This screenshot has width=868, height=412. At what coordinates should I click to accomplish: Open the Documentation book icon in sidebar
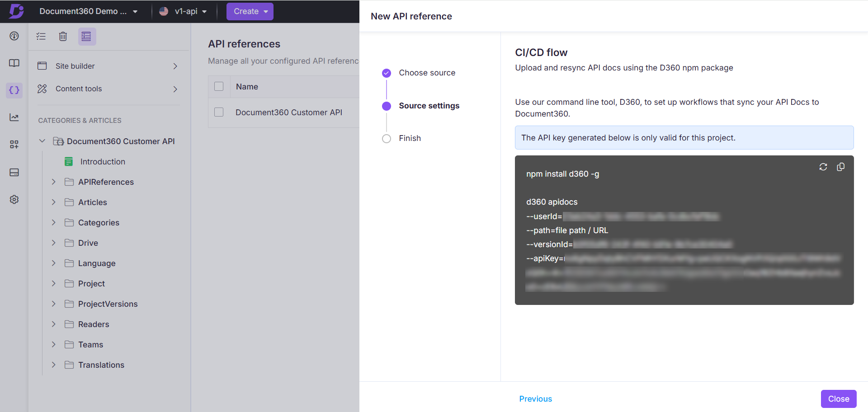click(14, 63)
